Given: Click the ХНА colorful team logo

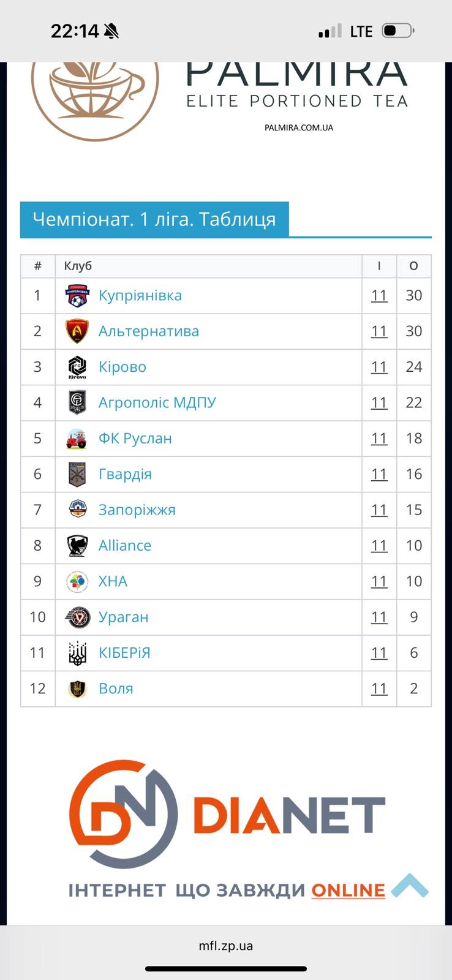Looking at the screenshot, I should click(77, 581).
